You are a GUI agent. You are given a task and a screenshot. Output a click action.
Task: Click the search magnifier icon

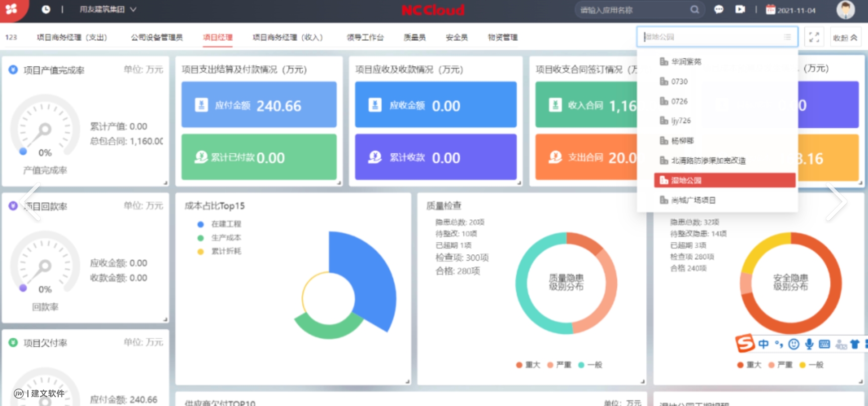694,9
